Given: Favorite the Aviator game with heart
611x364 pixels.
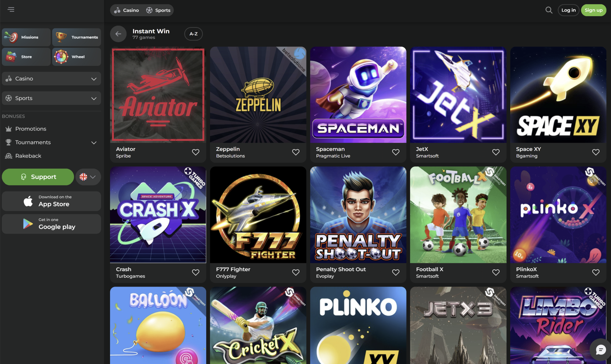Looking at the screenshot, I should 196,152.
